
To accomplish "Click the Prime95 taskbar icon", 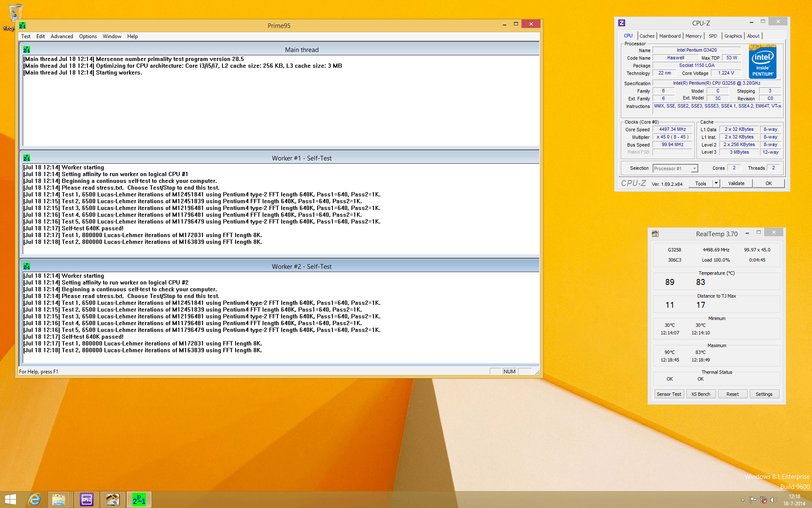I will [x=139, y=500].
